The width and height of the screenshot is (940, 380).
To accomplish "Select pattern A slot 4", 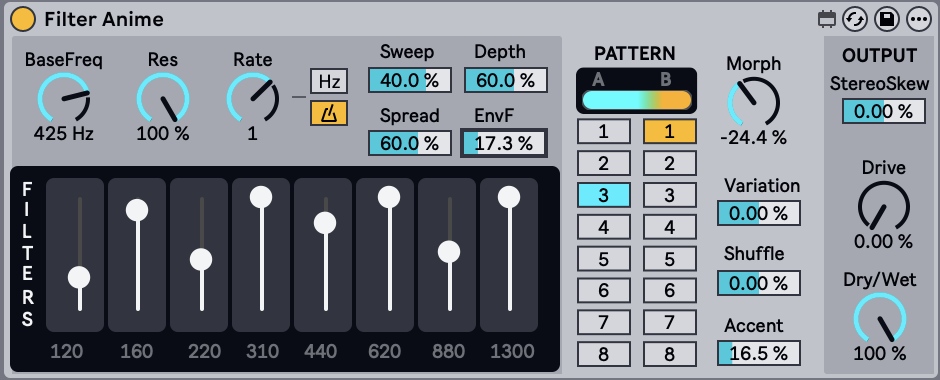I will [x=604, y=227].
